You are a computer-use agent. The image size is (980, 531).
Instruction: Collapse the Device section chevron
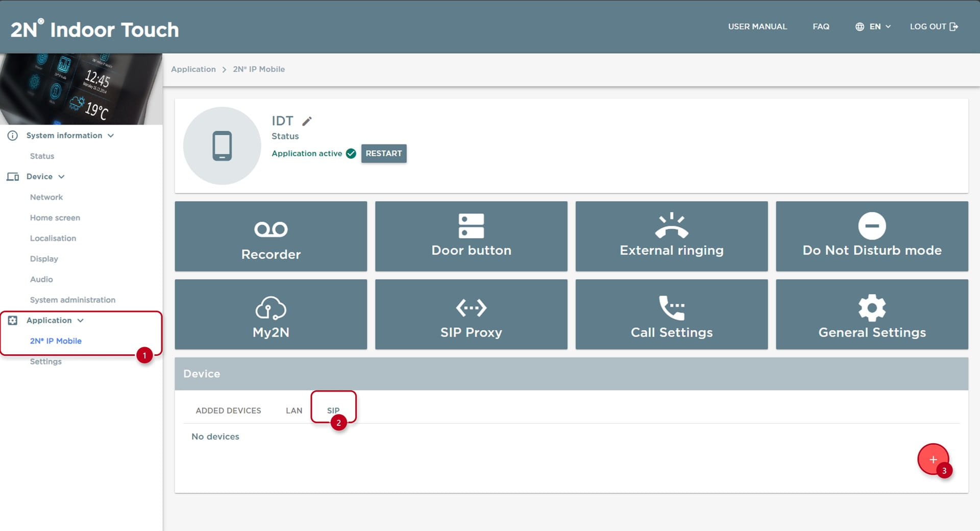click(61, 177)
